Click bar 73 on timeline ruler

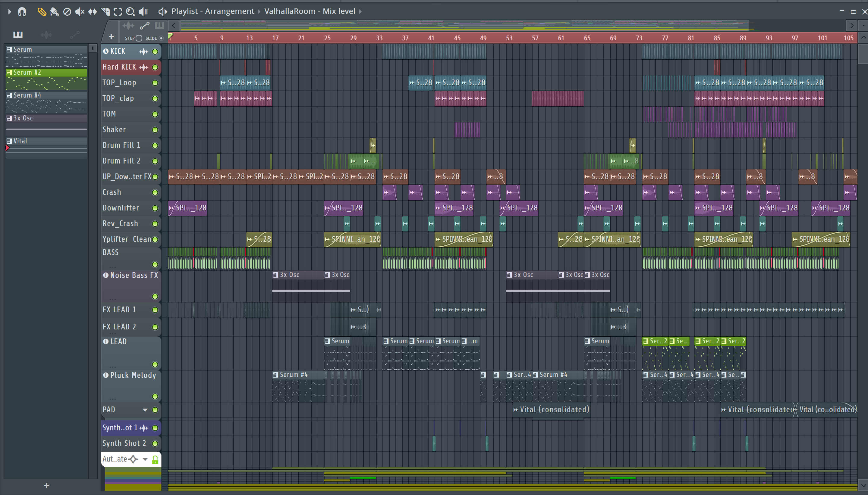coord(639,38)
